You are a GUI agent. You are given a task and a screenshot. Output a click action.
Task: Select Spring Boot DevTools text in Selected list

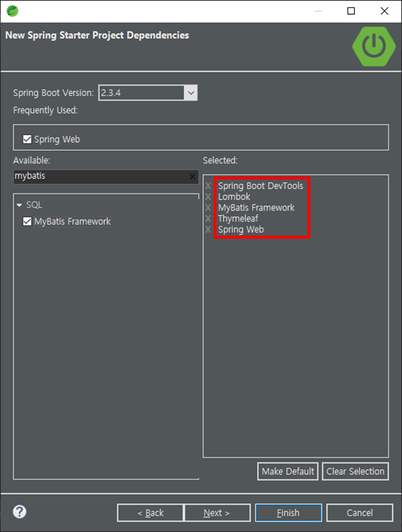[x=261, y=185]
